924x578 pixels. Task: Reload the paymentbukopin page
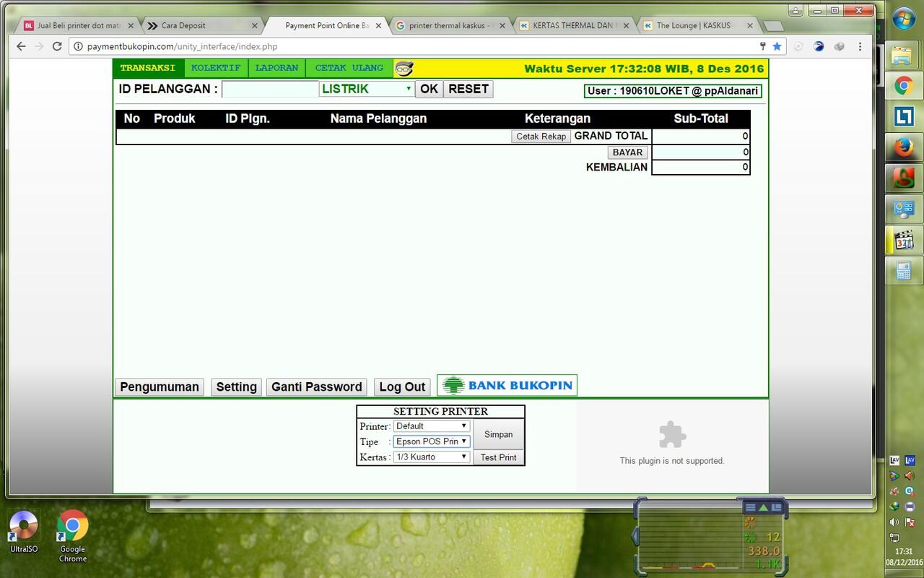tap(57, 46)
